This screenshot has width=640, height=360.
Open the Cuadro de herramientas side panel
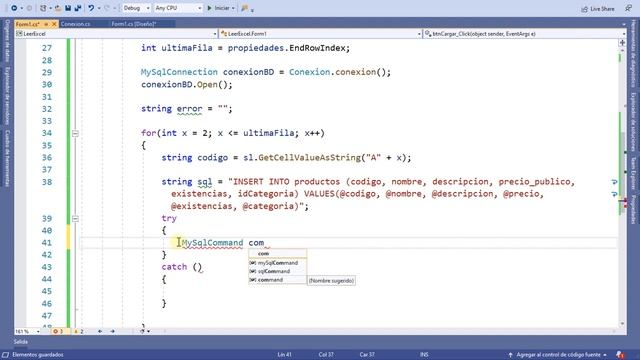tap(7, 158)
